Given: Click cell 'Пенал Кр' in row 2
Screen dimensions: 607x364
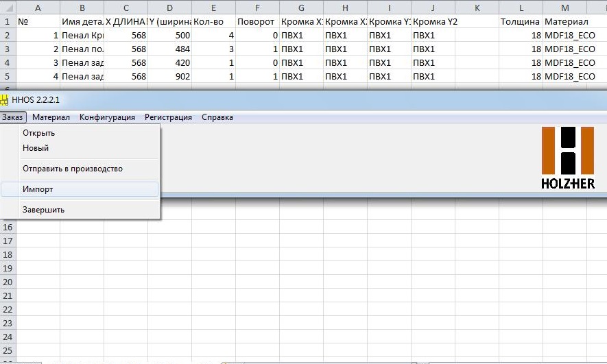Looking at the screenshot, I should tap(82, 36).
